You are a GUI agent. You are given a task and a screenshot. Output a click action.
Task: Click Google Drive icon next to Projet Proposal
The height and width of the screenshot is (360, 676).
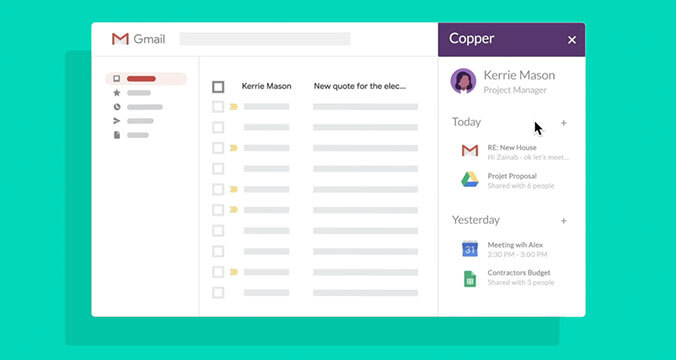470,179
